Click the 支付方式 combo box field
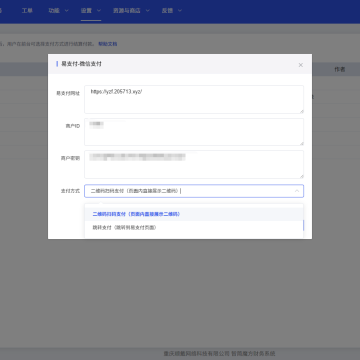Image resolution: width=360 pixels, height=360 pixels. coord(194,191)
